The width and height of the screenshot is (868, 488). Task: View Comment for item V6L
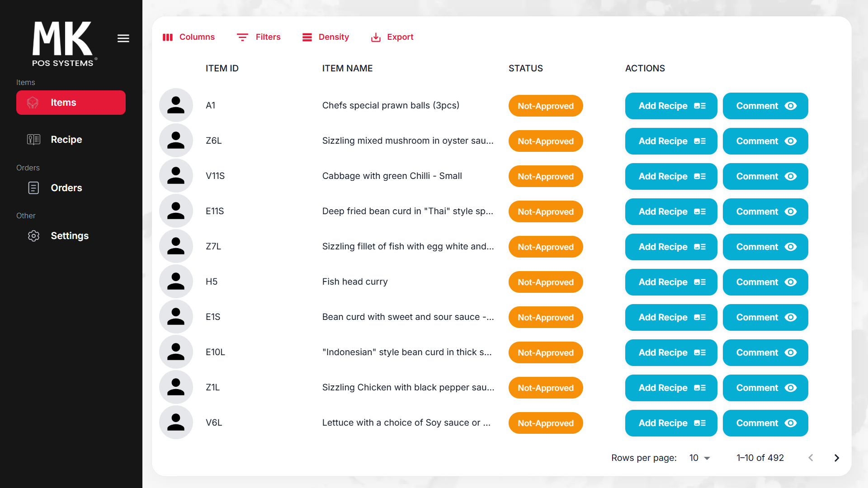(x=765, y=423)
